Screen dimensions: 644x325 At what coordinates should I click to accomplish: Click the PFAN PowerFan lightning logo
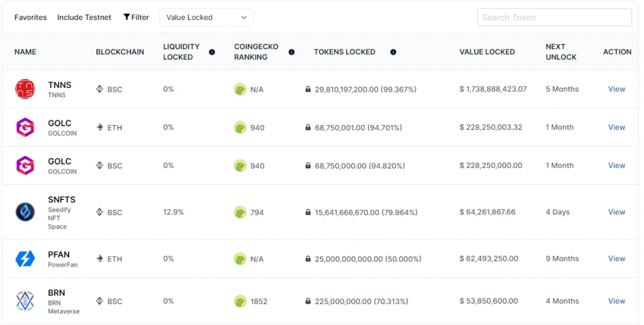click(x=25, y=259)
